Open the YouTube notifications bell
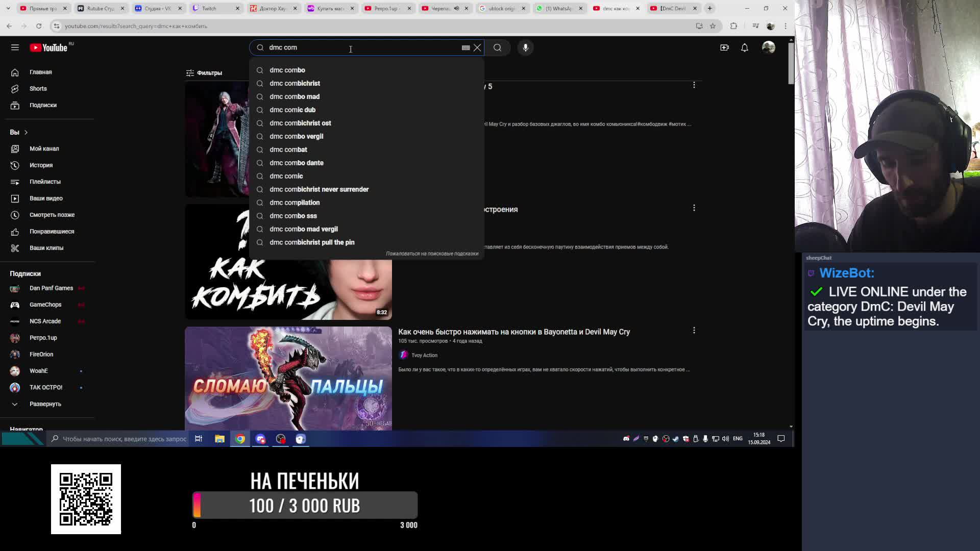 [744, 47]
